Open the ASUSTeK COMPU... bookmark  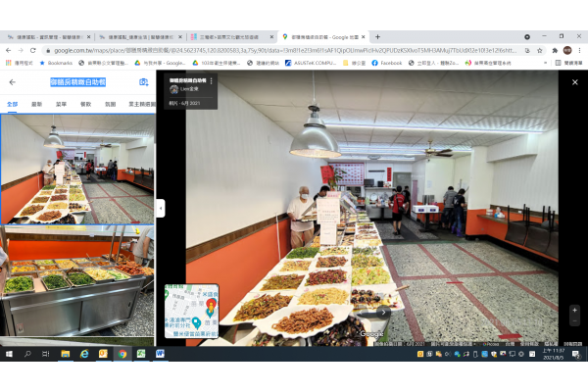tap(311, 63)
